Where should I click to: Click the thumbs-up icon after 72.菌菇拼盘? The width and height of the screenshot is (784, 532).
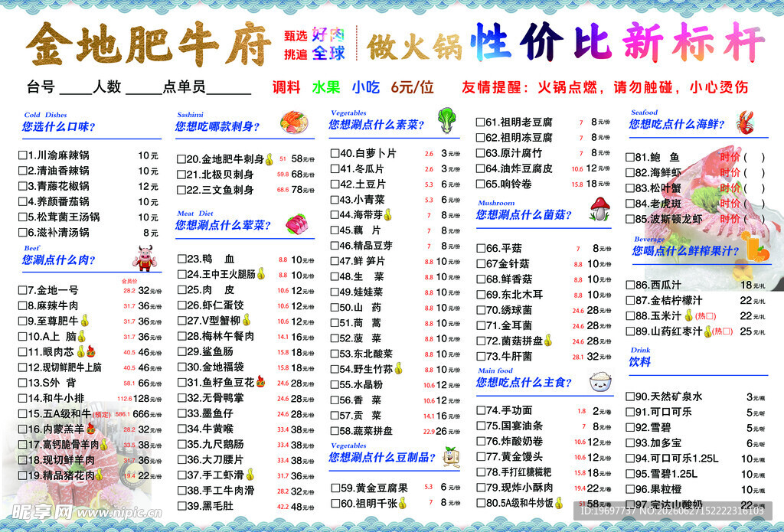[548, 341]
